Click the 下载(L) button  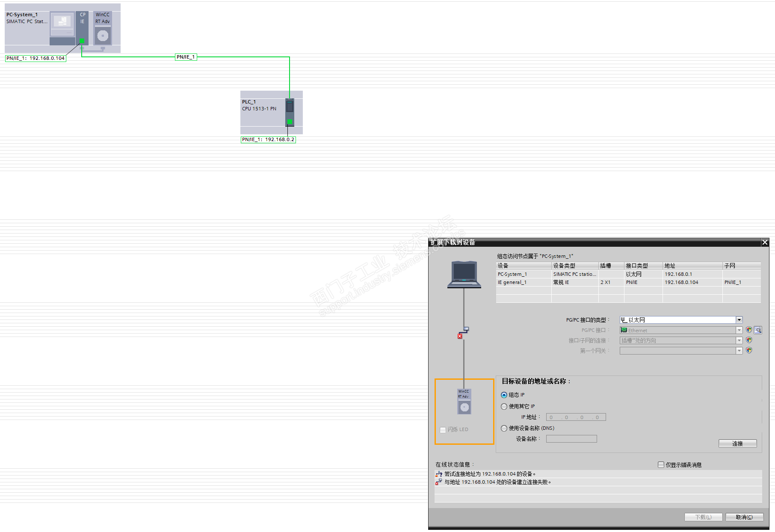pos(704,517)
